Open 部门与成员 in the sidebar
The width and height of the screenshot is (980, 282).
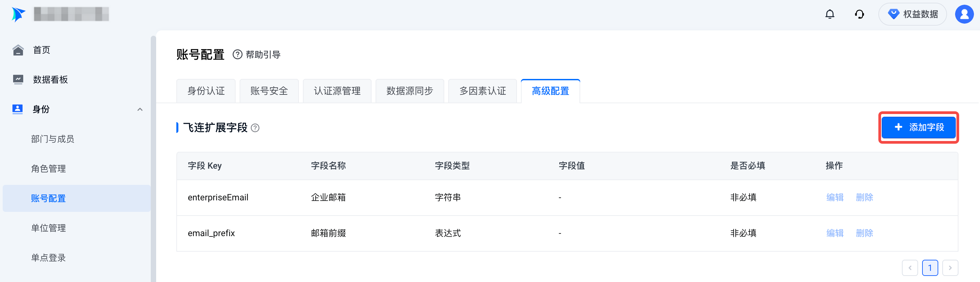(x=53, y=139)
